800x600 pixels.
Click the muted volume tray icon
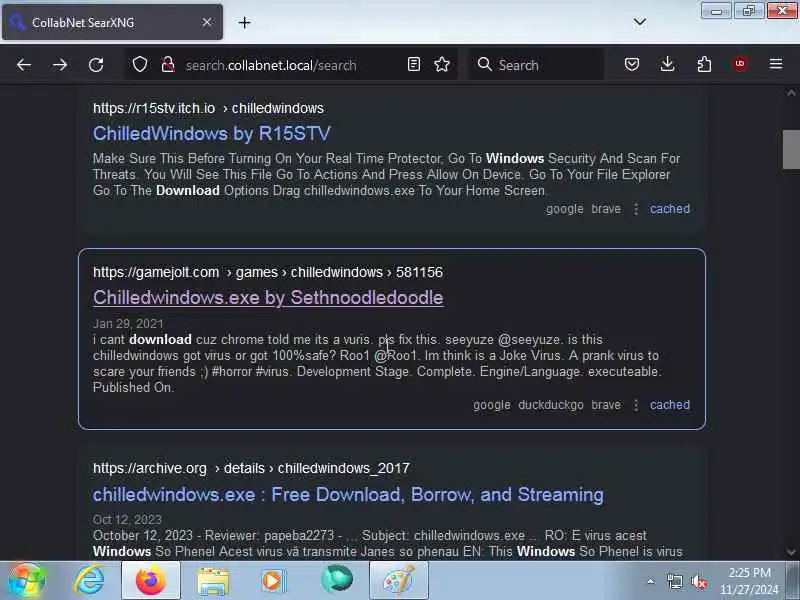click(x=698, y=581)
